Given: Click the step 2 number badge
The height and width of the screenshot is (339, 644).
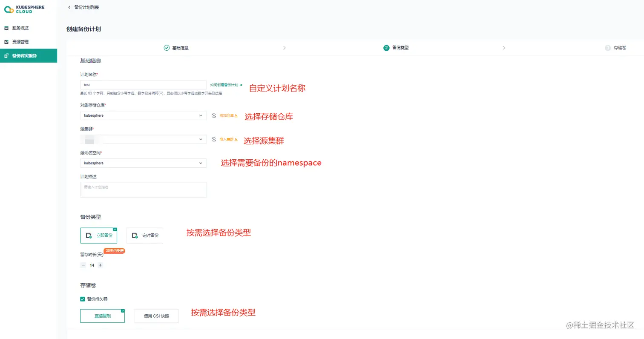Looking at the screenshot, I should tap(386, 48).
